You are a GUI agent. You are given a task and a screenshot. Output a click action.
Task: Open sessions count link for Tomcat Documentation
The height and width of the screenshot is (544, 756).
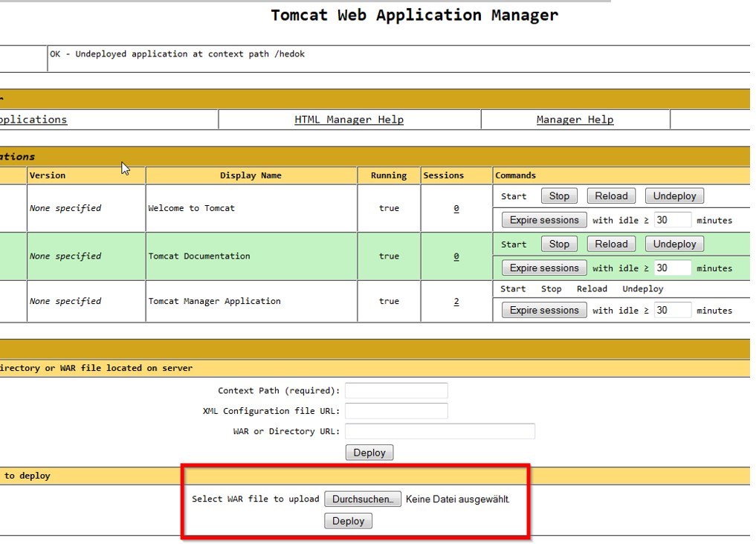pos(456,256)
